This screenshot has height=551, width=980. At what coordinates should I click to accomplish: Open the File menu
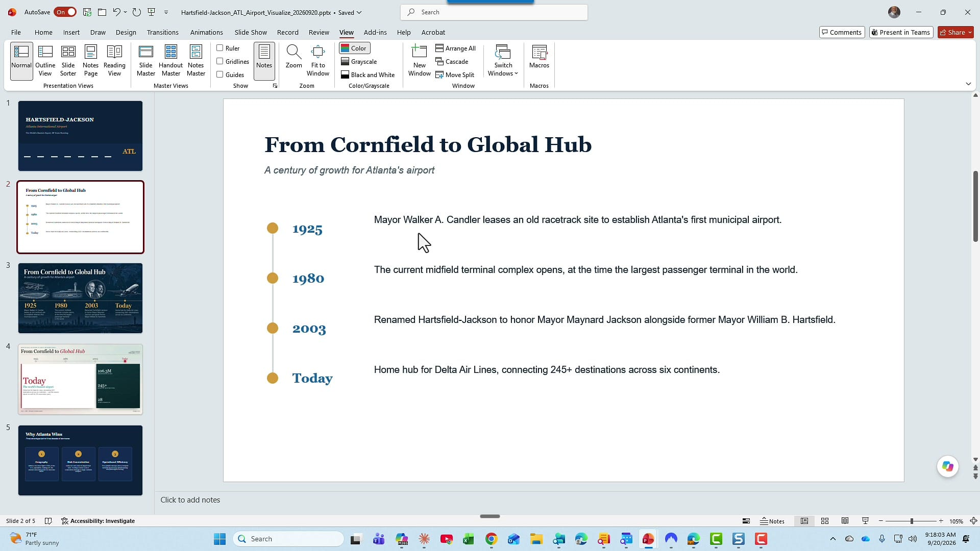coord(16,32)
